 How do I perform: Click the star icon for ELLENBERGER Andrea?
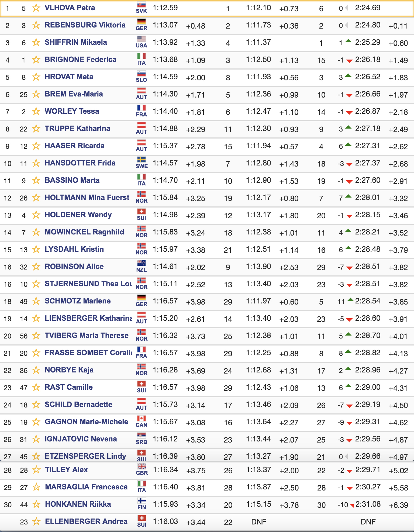[36, 521]
